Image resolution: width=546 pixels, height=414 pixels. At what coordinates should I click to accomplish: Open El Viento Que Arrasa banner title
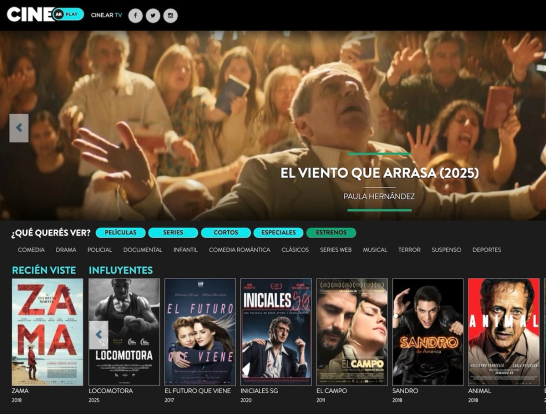[x=380, y=173]
